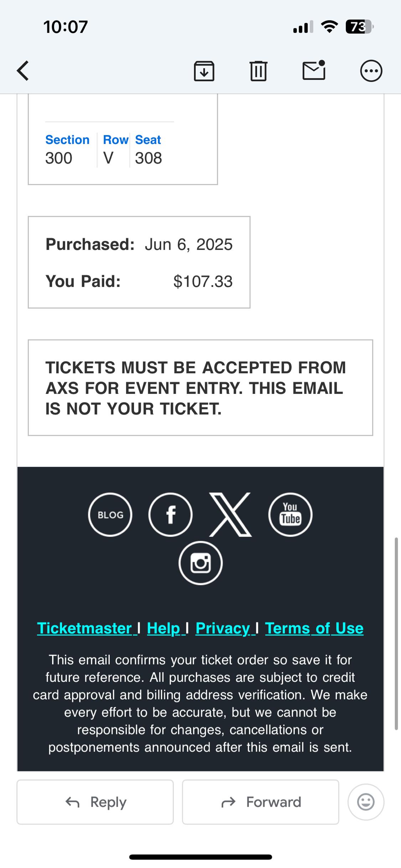Open the Terms of Use link

tap(314, 628)
